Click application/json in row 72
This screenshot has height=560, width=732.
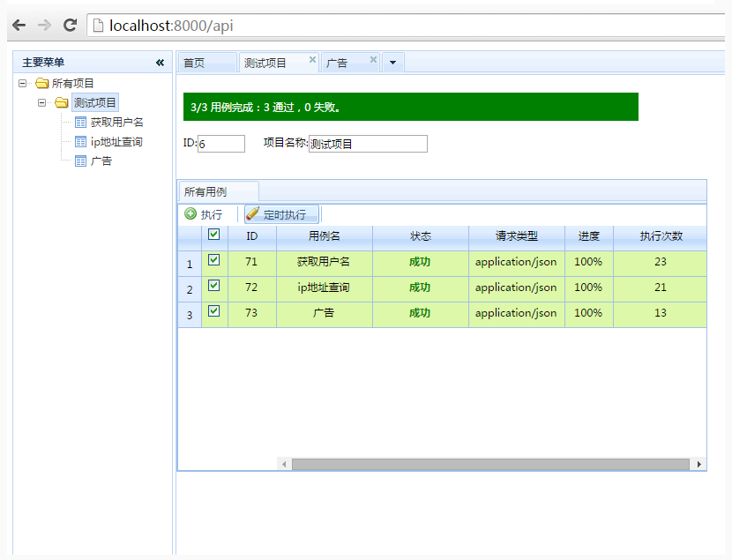516,287
